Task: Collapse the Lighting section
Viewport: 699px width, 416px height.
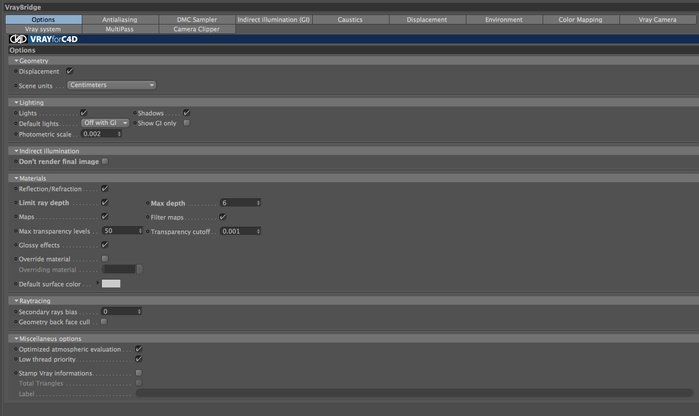Action: click(x=16, y=103)
